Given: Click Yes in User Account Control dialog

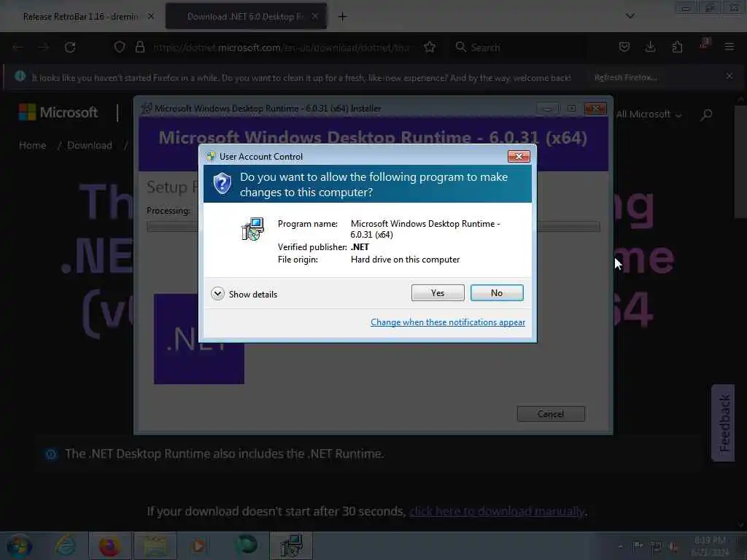Looking at the screenshot, I should point(438,293).
